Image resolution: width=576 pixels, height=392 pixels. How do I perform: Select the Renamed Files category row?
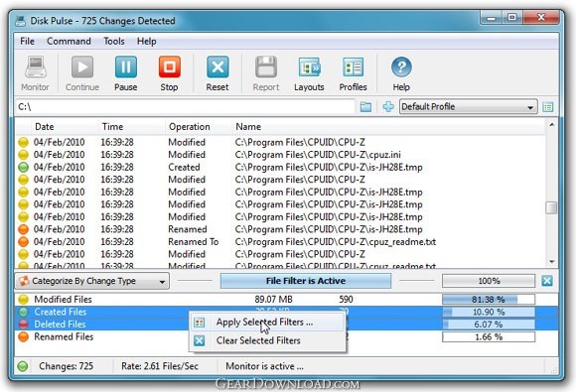click(x=286, y=337)
